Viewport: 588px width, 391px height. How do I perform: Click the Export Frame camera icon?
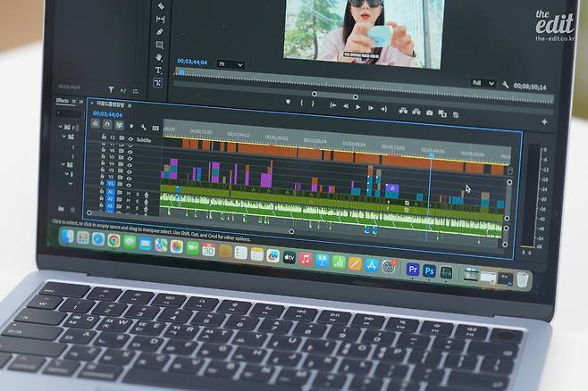pyautogui.click(x=429, y=112)
